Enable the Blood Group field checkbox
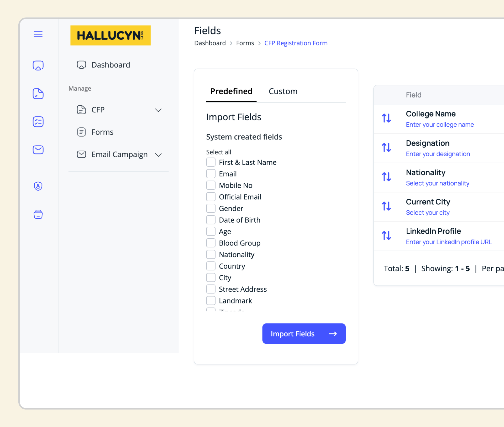The height and width of the screenshot is (427, 504). [211, 243]
